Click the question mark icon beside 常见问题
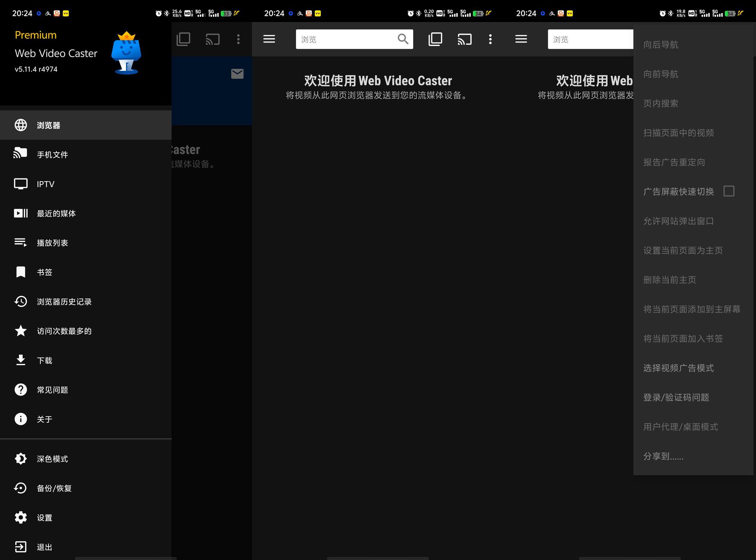 pyautogui.click(x=21, y=390)
